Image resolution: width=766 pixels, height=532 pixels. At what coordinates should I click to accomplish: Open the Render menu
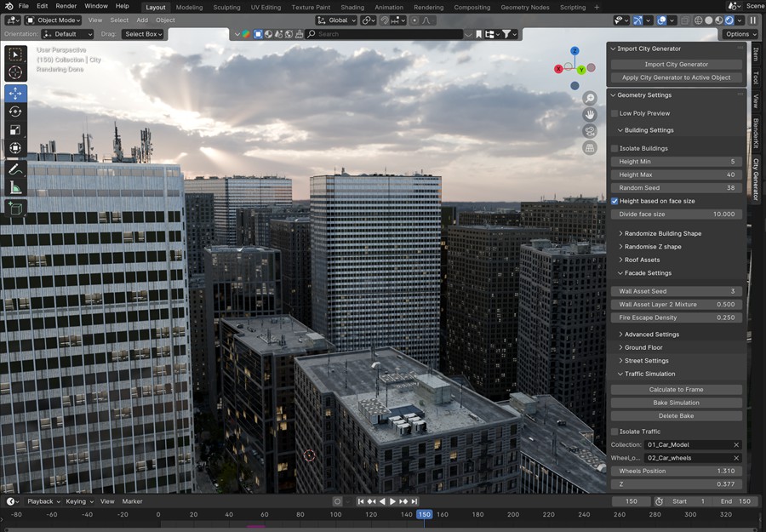66,5
